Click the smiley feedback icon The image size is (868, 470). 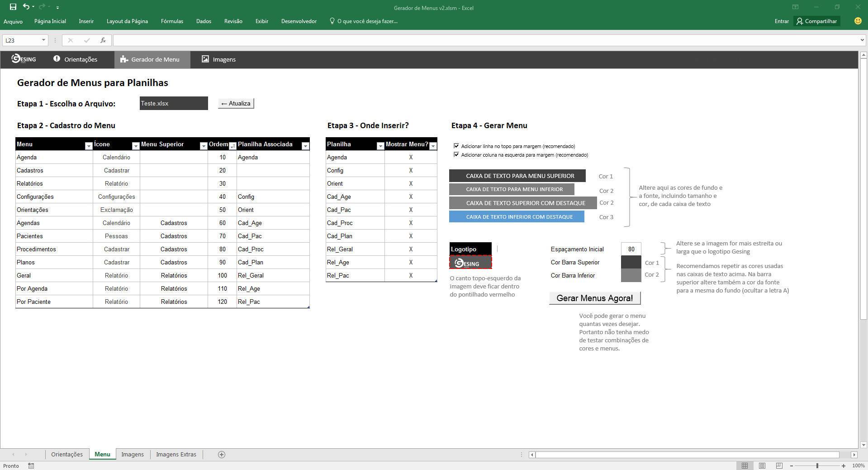pyautogui.click(x=858, y=21)
